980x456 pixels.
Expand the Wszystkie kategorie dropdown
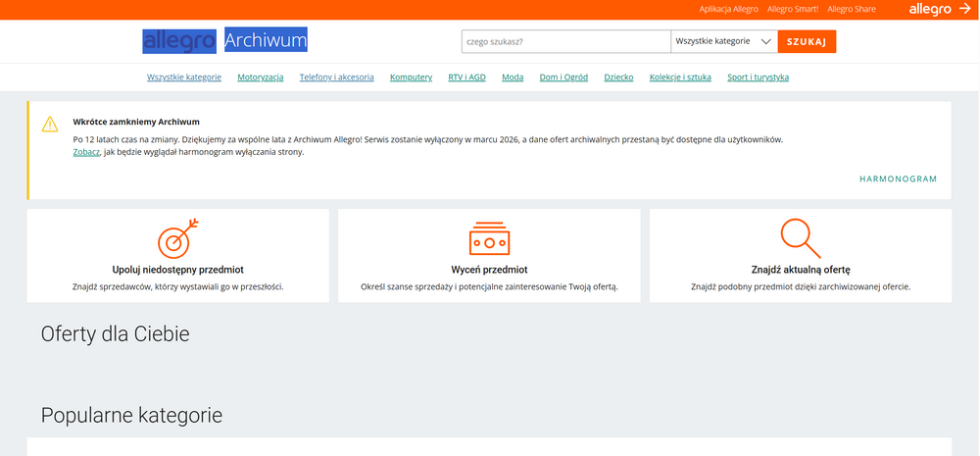click(x=723, y=42)
